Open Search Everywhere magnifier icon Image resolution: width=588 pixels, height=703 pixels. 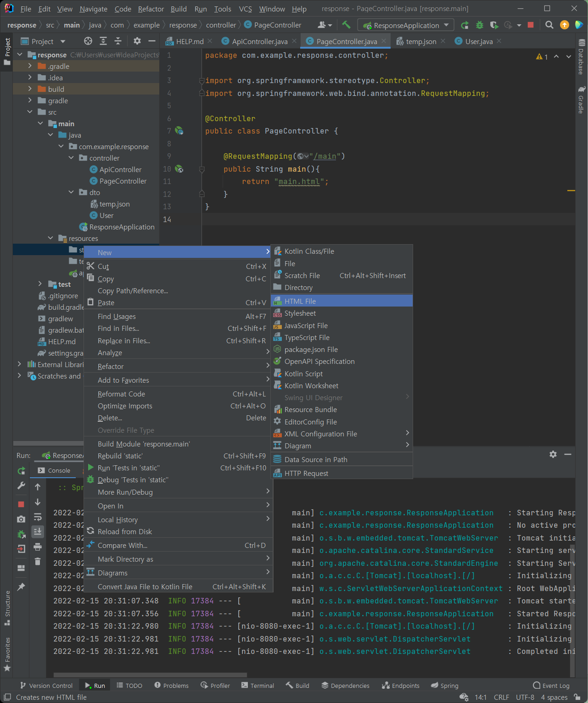[549, 25]
